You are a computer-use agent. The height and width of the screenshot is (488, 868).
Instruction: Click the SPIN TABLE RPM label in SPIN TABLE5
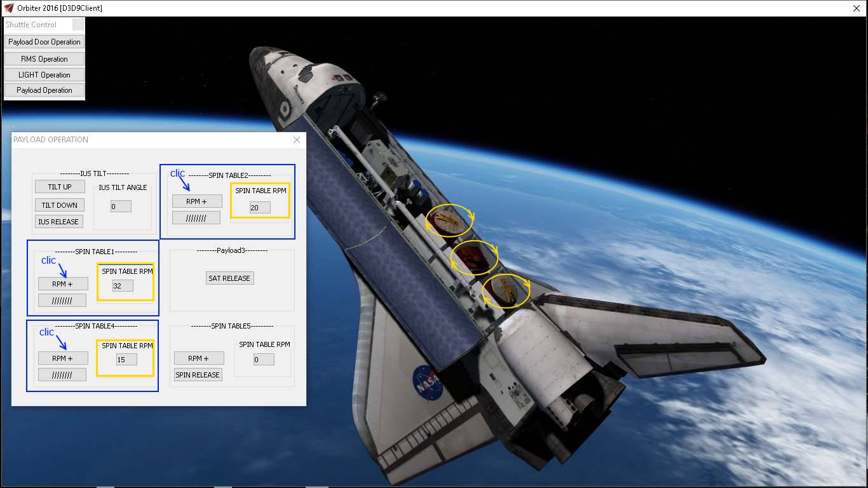(264, 345)
